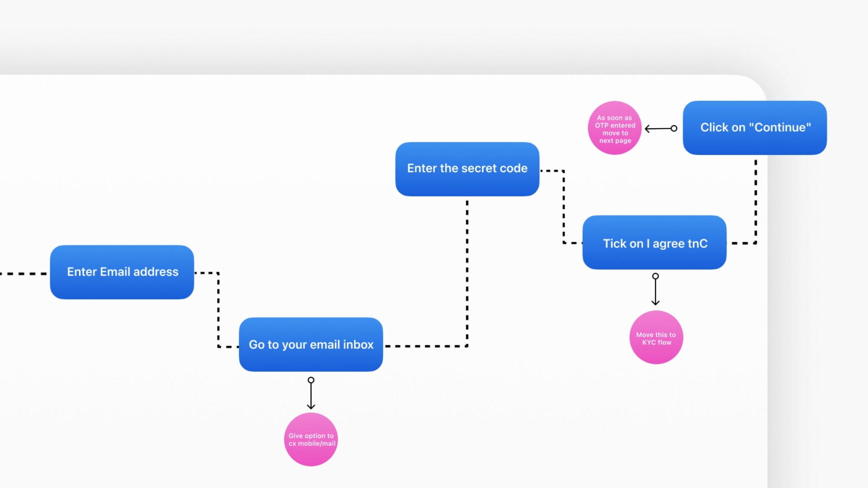The width and height of the screenshot is (868, 488).
Task: Click the circle endpoint under the tnC box
Action: coord(656,276)
